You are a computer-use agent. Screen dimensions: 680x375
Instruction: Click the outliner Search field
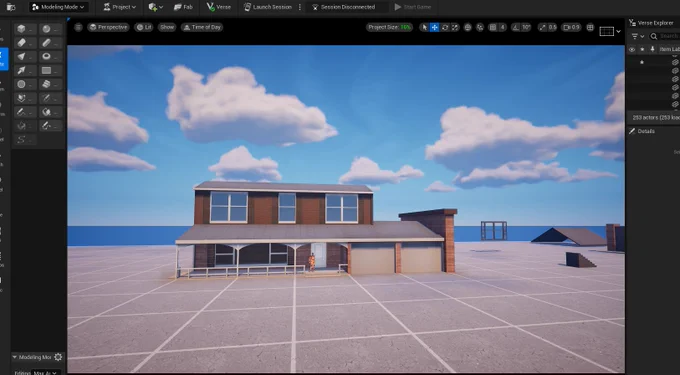(664, 36)
